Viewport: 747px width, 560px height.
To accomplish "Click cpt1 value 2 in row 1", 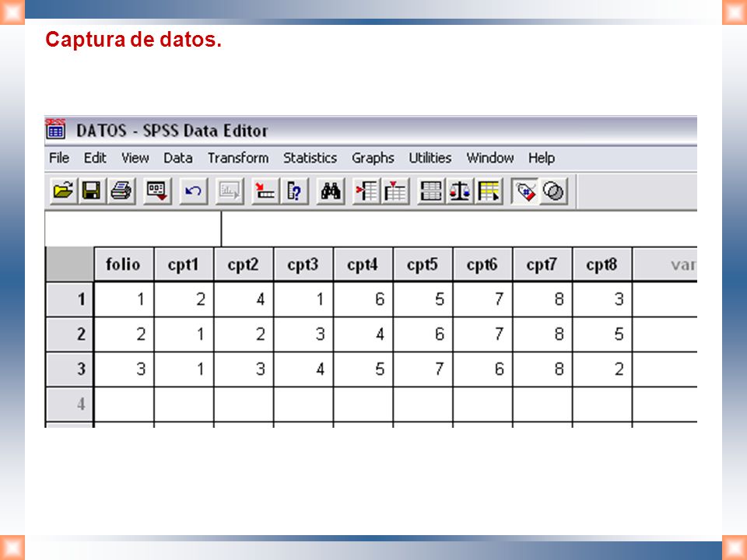I will point(184,299).
